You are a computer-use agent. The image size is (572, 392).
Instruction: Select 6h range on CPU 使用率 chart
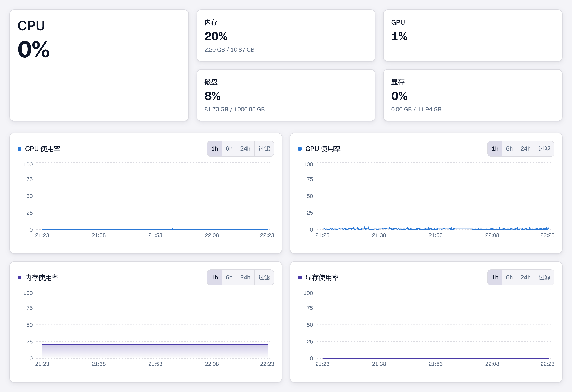tap(229, 149)
